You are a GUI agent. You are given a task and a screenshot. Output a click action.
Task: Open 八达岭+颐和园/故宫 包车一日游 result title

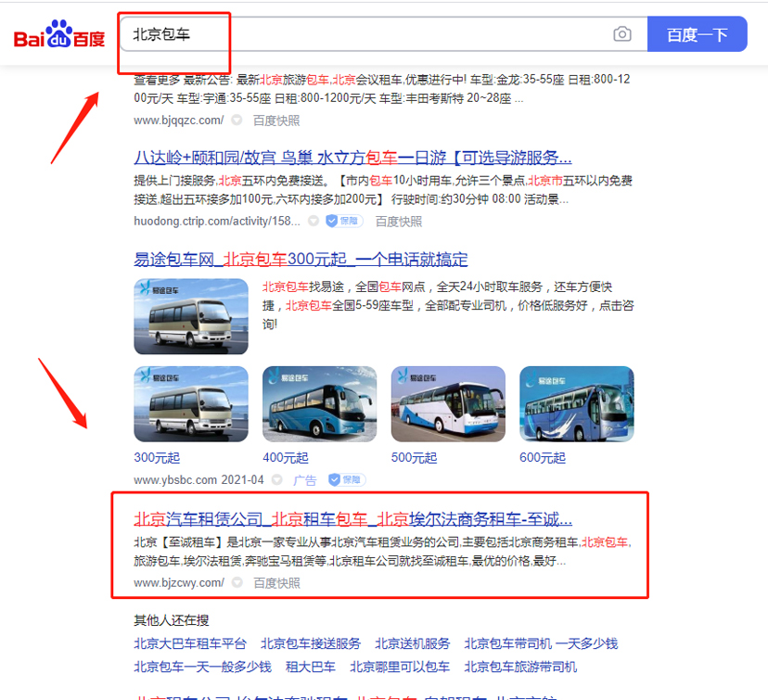pyautogui.click(x=352, y=158)
